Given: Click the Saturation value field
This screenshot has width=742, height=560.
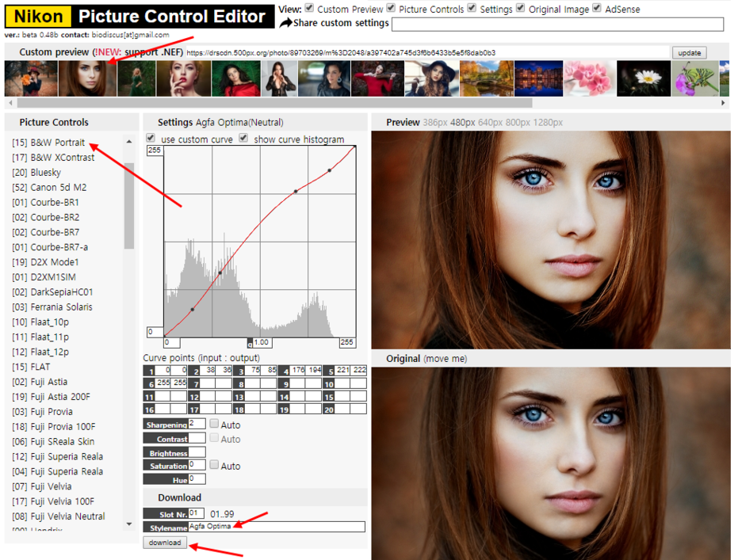Looking at the screenshot, I should [197, 465].
